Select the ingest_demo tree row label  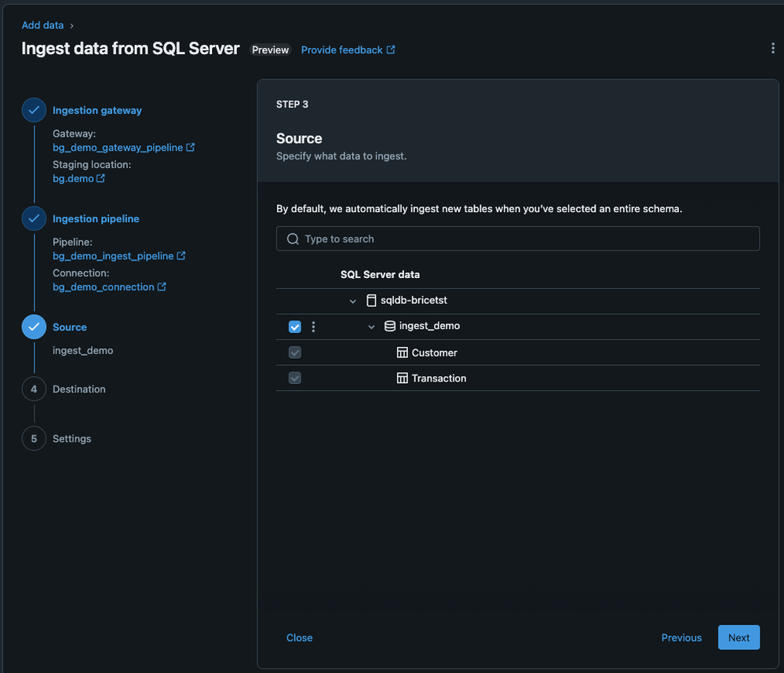429,326
